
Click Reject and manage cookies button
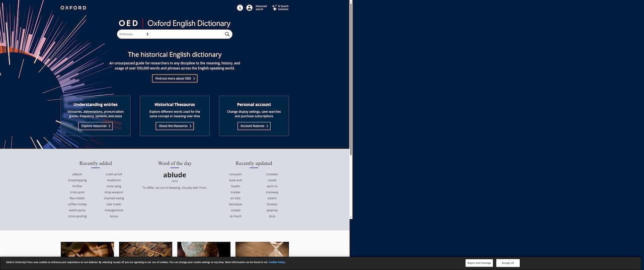tap(479, 263)
